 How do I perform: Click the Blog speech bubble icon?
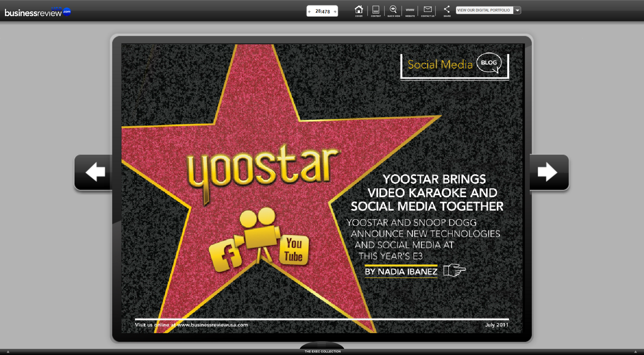489,63
